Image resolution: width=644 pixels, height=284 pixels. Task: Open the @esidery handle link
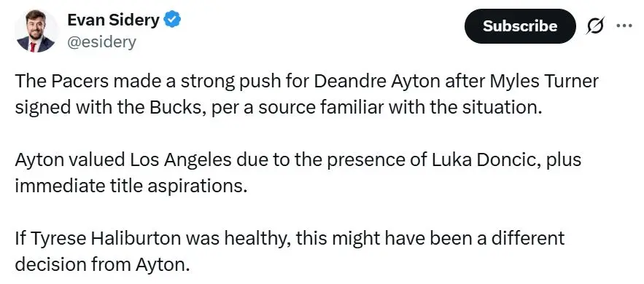click(101, 42)
